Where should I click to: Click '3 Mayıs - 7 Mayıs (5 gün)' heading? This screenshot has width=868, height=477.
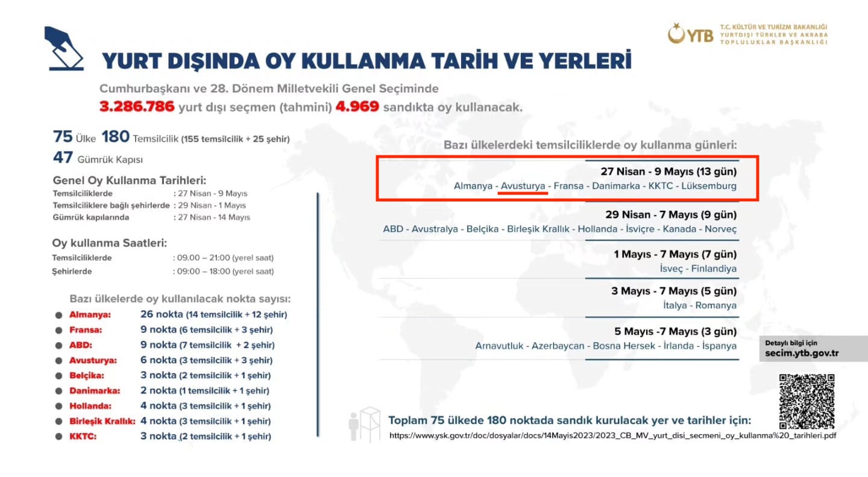click(674, 291)
